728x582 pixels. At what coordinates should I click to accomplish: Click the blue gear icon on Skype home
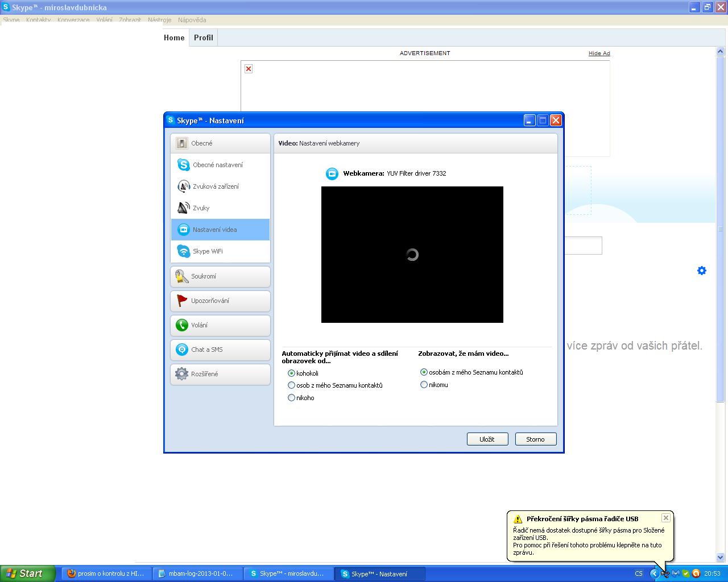[x=702, y=271]
